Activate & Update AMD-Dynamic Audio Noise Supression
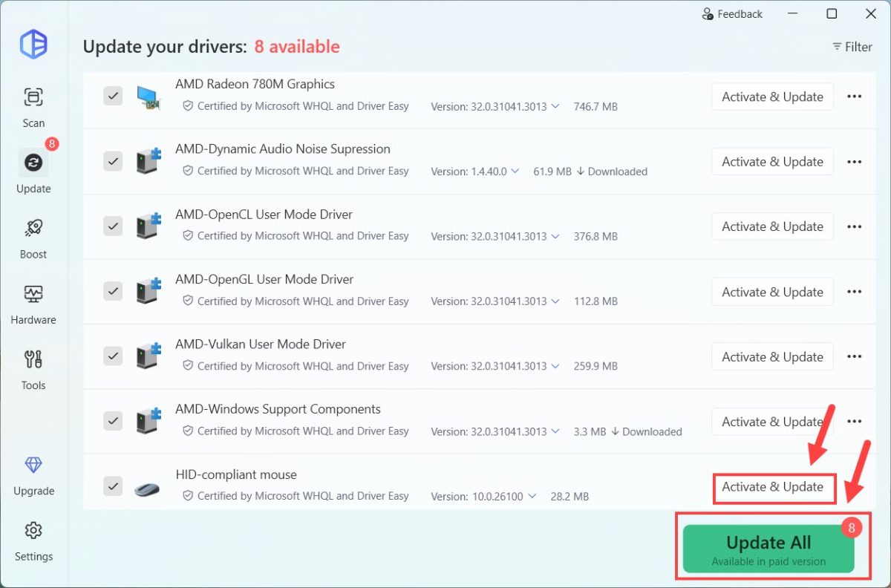The width and height of the screenshot is (891, 588). [772, 162]
